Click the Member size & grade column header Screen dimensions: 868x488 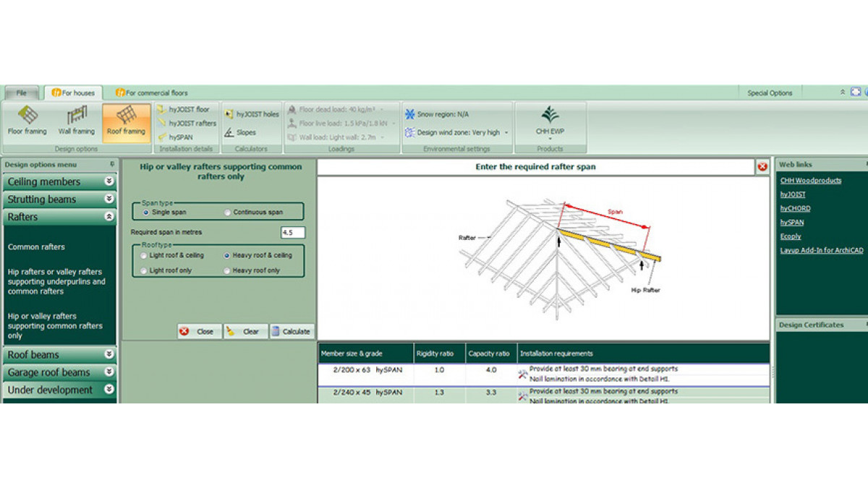(365, 353)
